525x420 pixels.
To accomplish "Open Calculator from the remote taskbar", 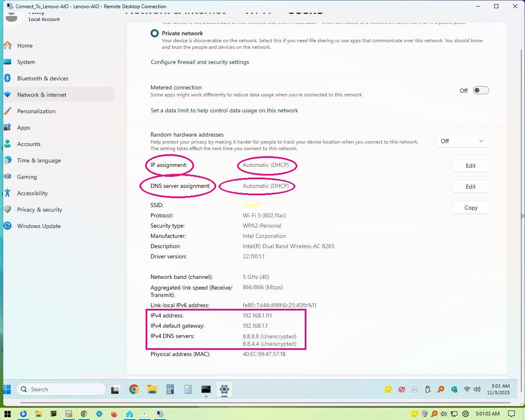I will click(170, 390).
